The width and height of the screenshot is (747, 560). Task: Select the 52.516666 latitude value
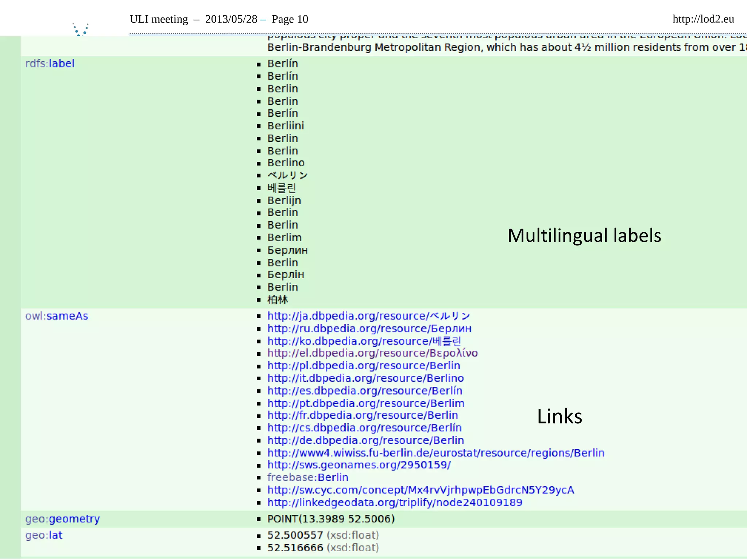tap(295, 548)
